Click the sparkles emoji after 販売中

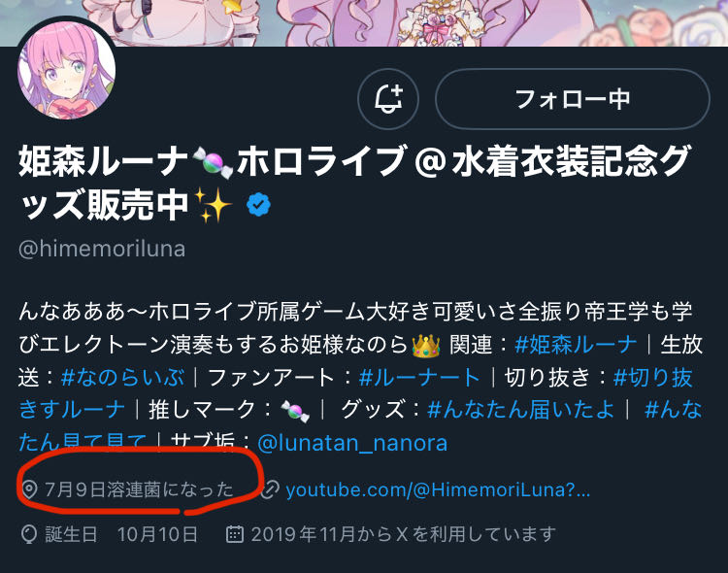pyautogui.click(x=214, y=205)
